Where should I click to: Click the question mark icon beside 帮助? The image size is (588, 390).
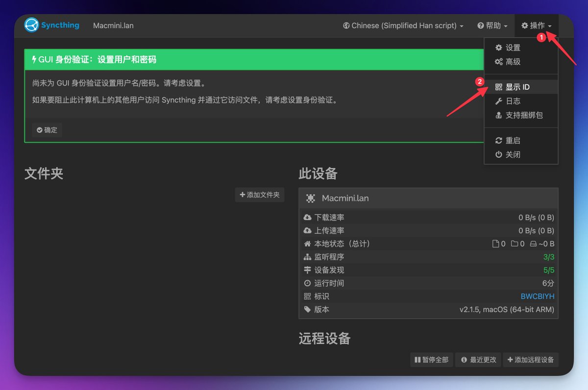[x=481, y=26]
